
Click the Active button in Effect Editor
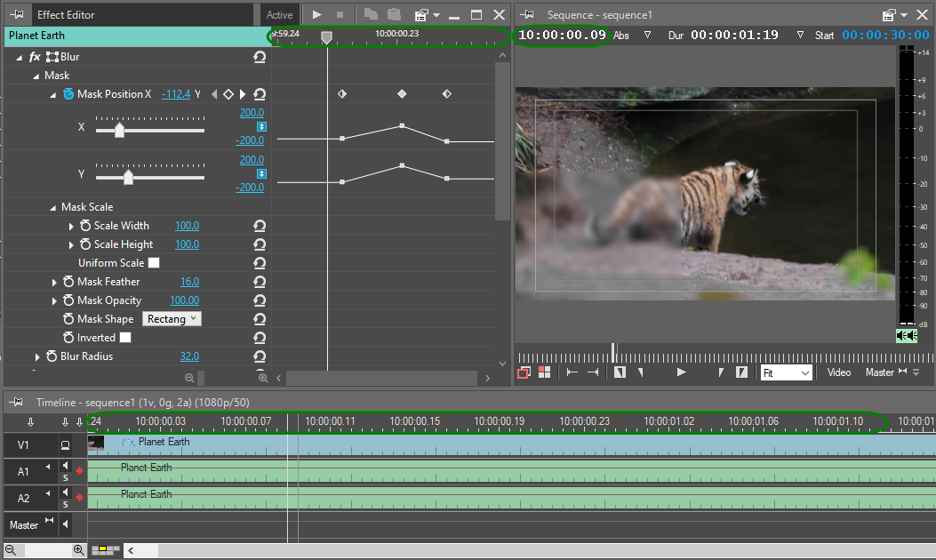[x=279, y=15]
